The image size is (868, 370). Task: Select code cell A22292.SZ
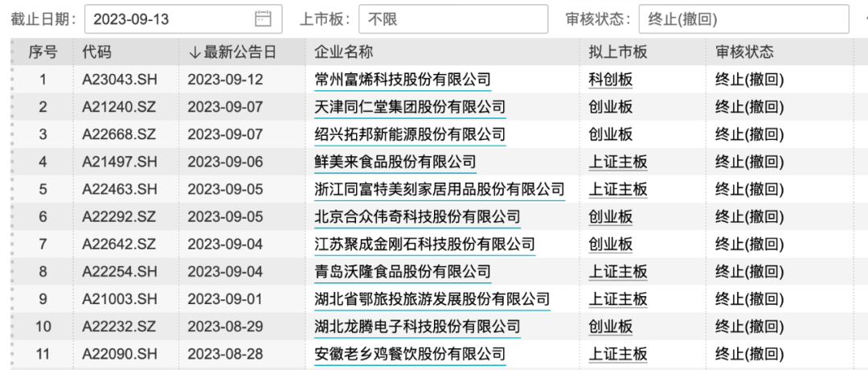[120, 217]
